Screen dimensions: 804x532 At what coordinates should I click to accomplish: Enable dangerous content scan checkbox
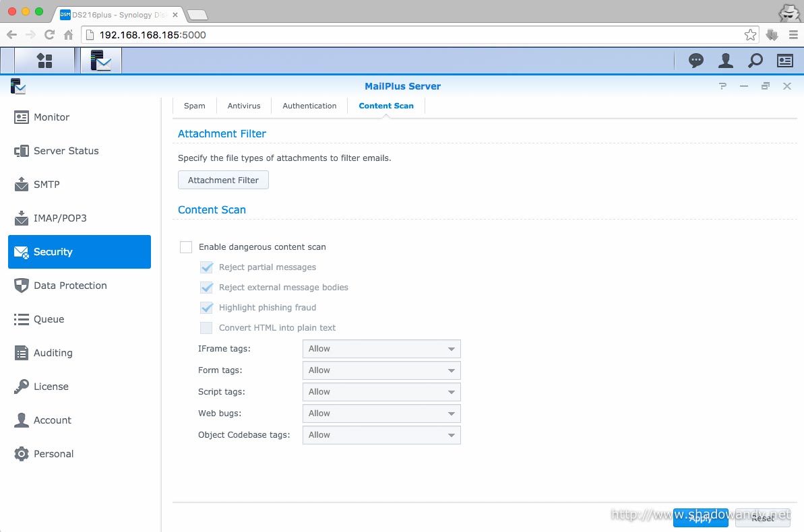tap(186, 247)
